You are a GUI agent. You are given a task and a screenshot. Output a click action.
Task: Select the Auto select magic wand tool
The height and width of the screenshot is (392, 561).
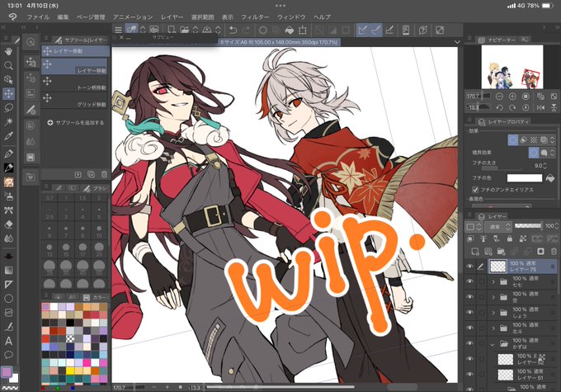(x=8, y=121)
